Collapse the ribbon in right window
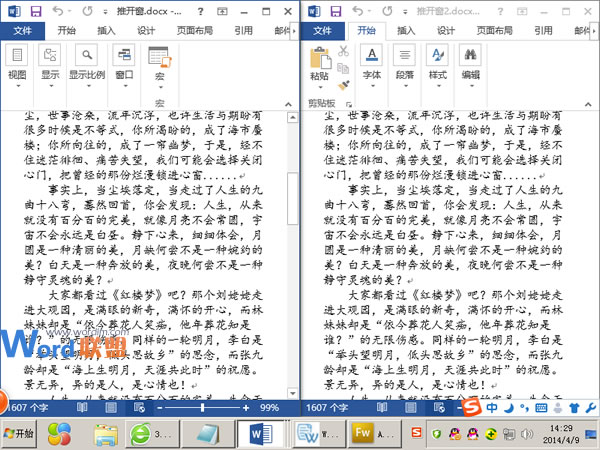This screenshot has width=600, height=450. pyautogui.click(x=588, y=104)
